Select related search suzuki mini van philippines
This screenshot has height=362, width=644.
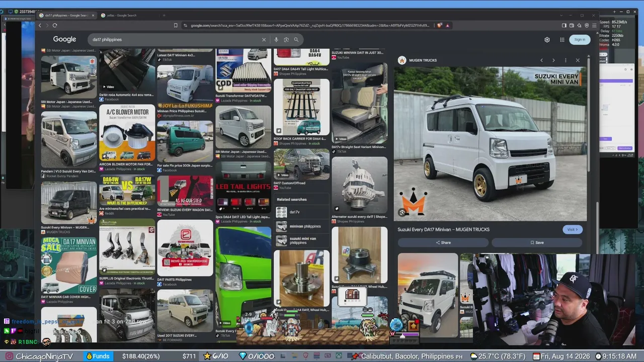pyautogui.click(x=301, y=240)
